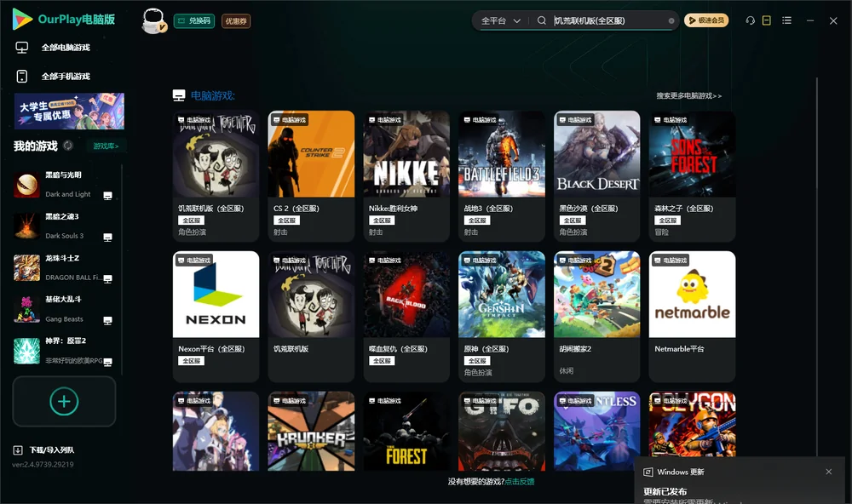Open Nexon平台 (全区服) card
This screenshot has width=852, height=504.
click(x=216, y=316)
